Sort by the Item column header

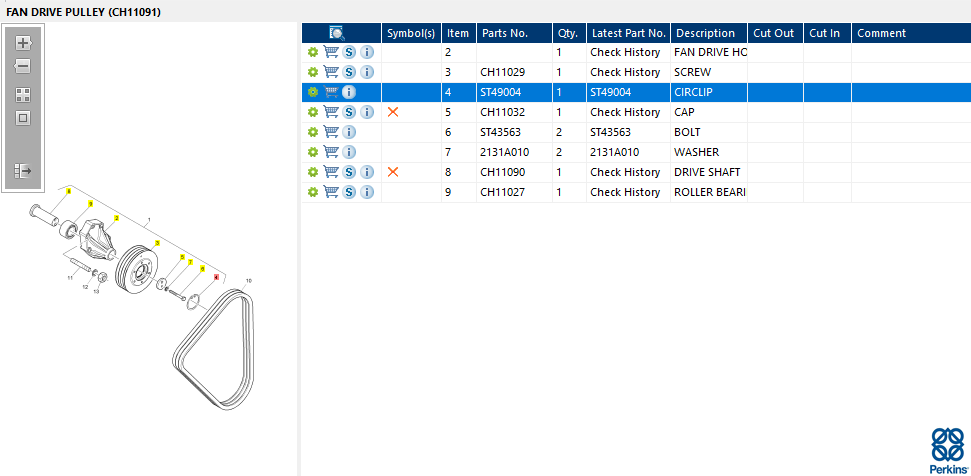tap(458, 33)
